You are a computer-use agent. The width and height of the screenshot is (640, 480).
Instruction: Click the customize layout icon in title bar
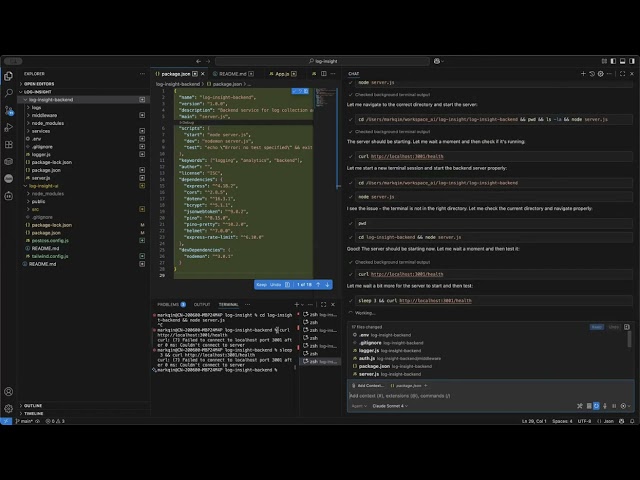pos(604,61)
